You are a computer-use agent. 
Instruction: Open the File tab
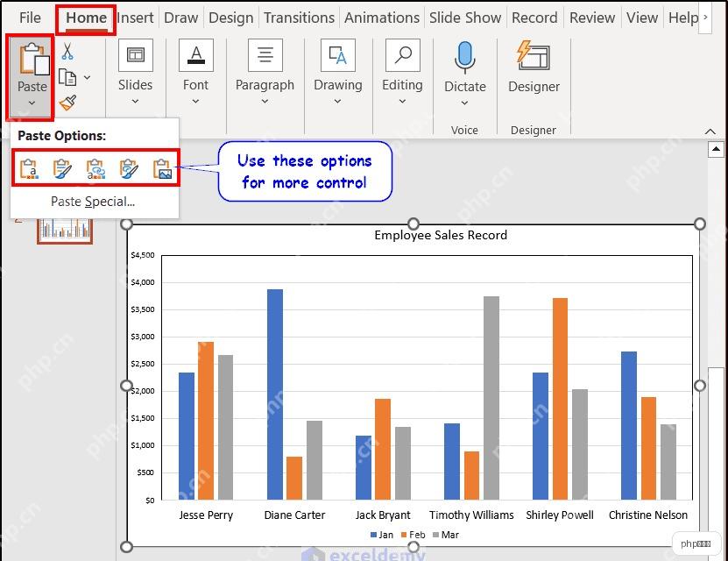30,18
